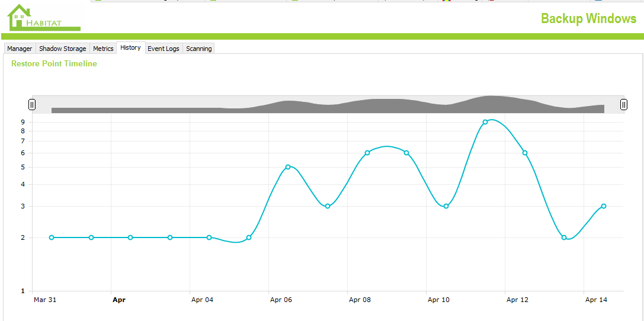Screen dimensions: 644x321
Task: Select the last data point at chart's right end
Action: [604, 206]
